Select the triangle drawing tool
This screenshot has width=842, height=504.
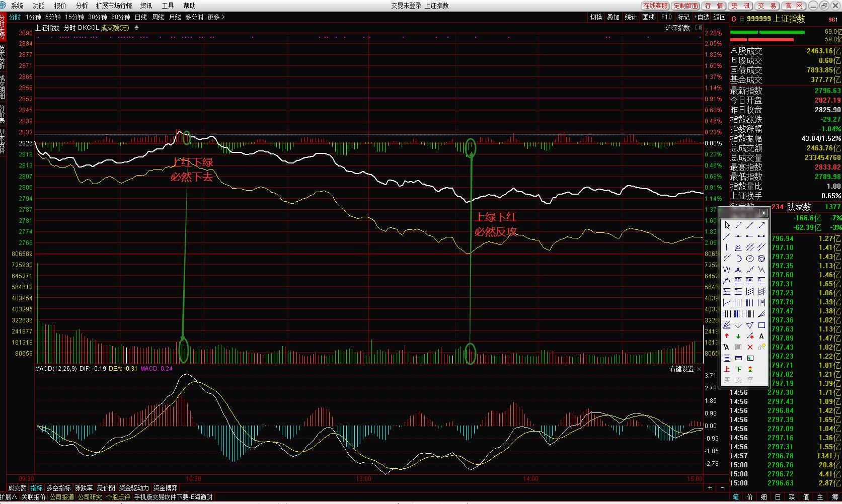click(750, 325)
